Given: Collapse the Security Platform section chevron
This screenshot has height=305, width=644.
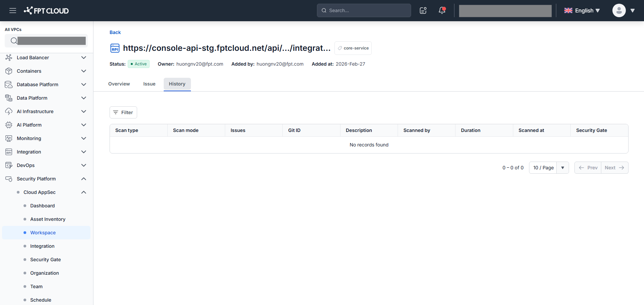Looking at the screenshot, I should tap(84, 179).
